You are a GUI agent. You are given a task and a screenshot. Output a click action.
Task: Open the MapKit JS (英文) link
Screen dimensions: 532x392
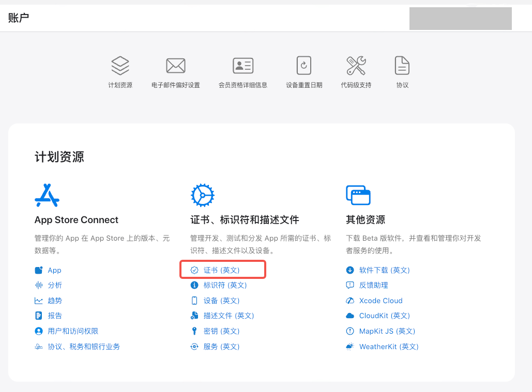[387, 331]
